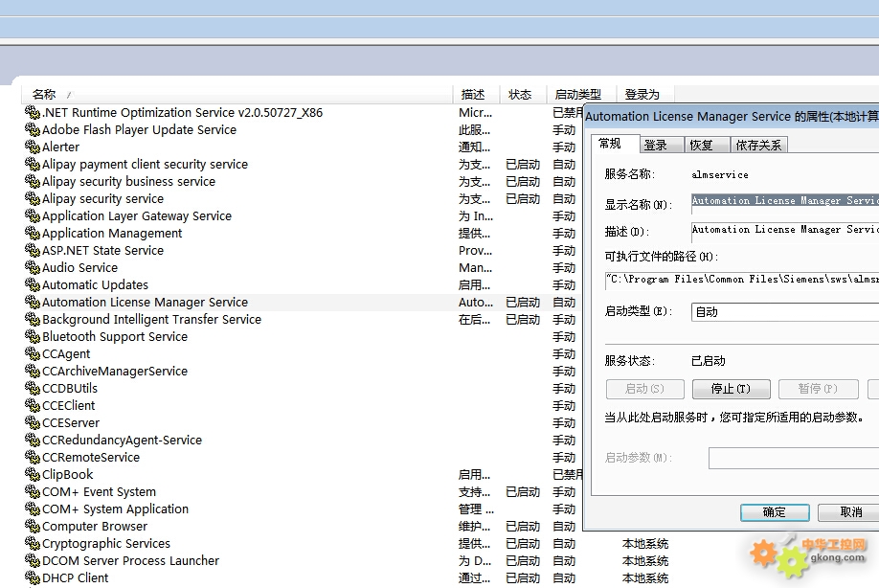Click Alipay payment client security service icon
879x588 pixels.
33,164
